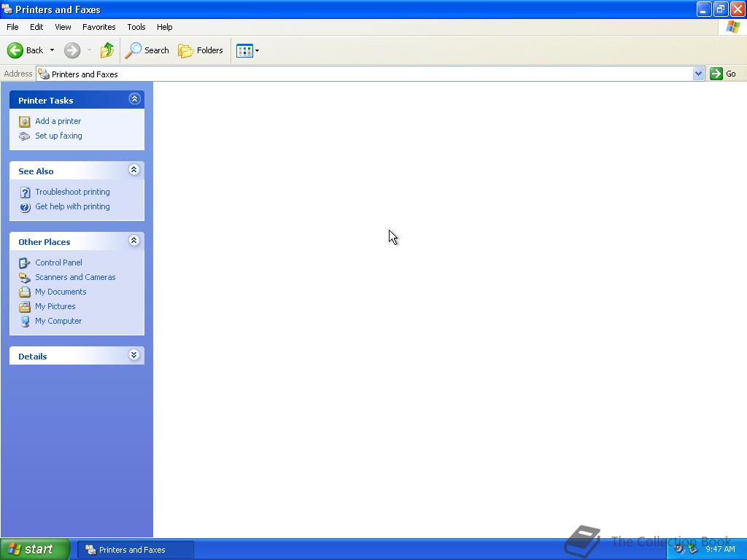This screenshot has width=747, height=560.
Task: Close the Printers and Faxes window
Action: [738, 9]
